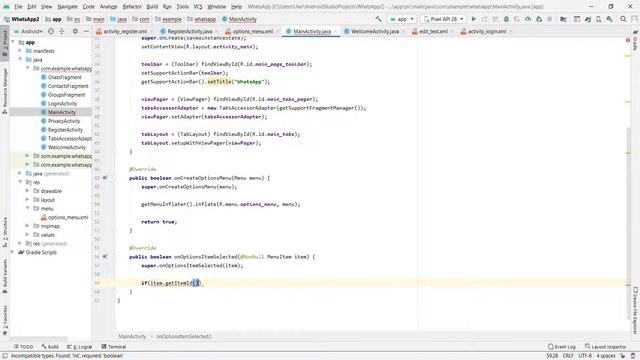
Task: Click override gutter icon next to onOptionsItemSelected
Action: [x=105, y=257]
